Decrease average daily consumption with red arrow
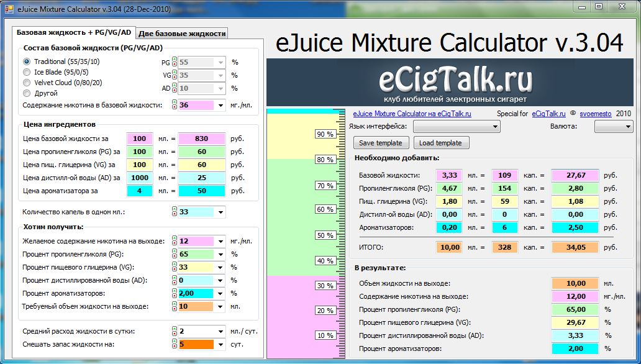 tap(175, 334)
